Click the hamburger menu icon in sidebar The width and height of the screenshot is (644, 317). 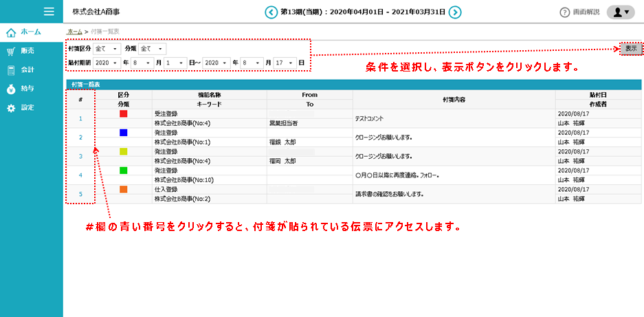pyautogui.click(x=48, y=11)
